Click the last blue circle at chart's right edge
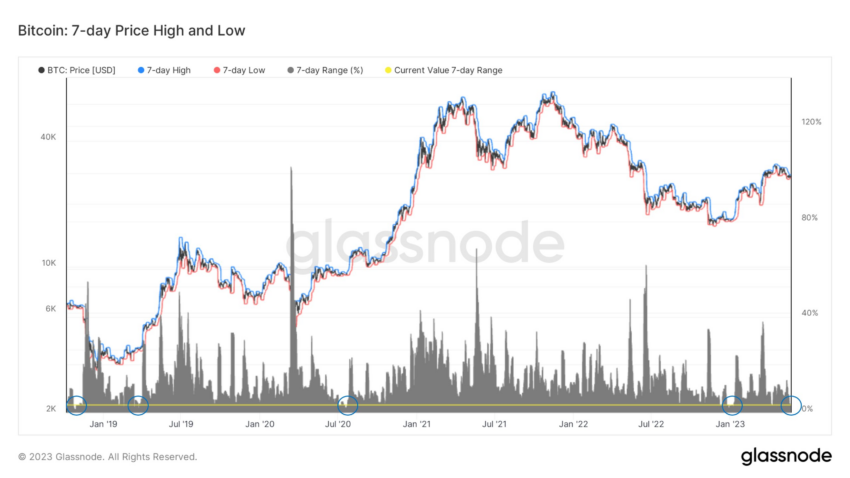The width and height of the screenshot is (850, 478). [x=790, y=405]
